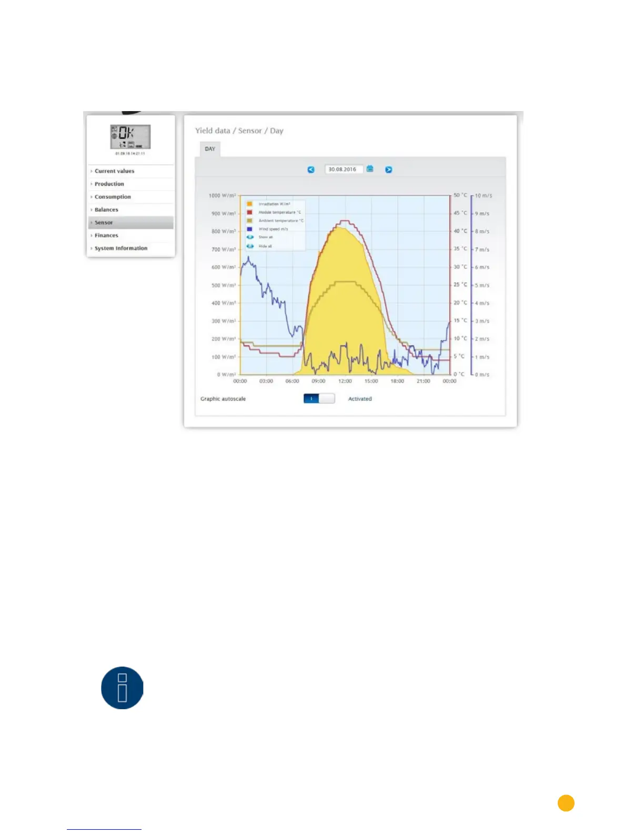Expand the Balances menu
Screen dimensions: 644x834
pos(131,210)
